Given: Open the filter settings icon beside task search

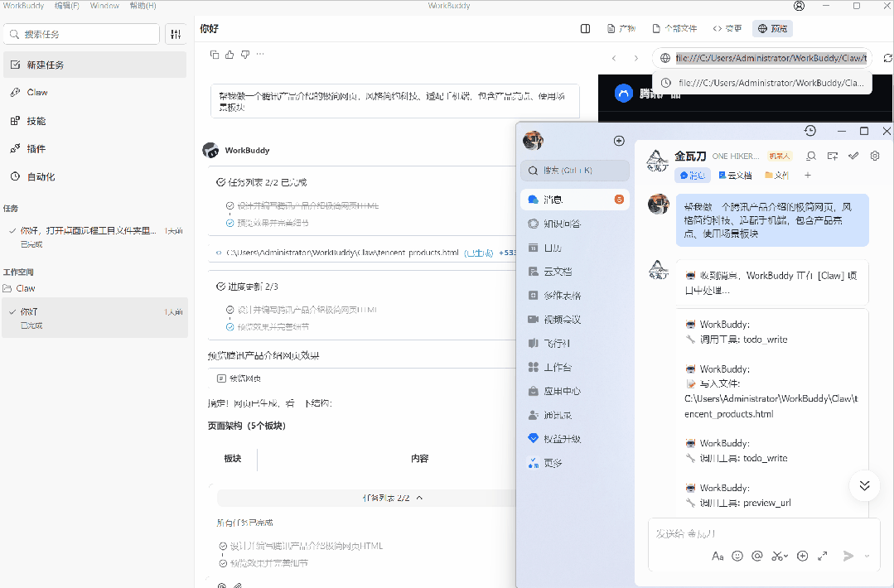Looking at the screenshot, I should [x=176, y=34].
